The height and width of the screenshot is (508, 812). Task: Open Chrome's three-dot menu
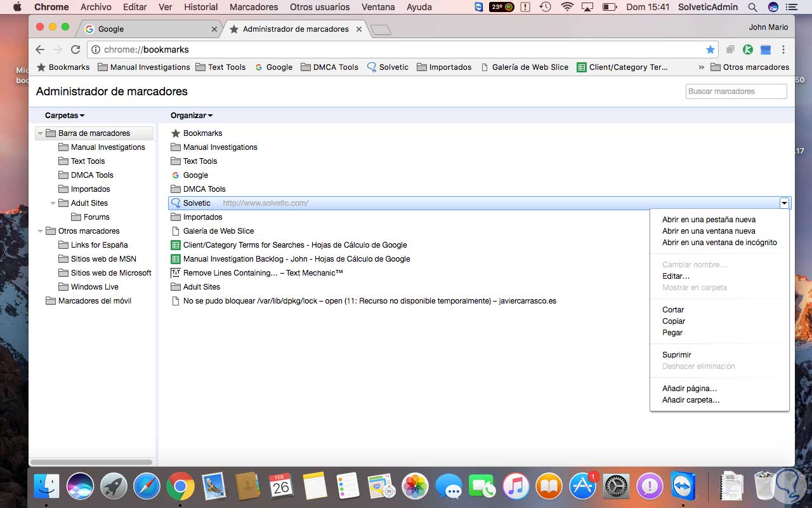[783, 50]
